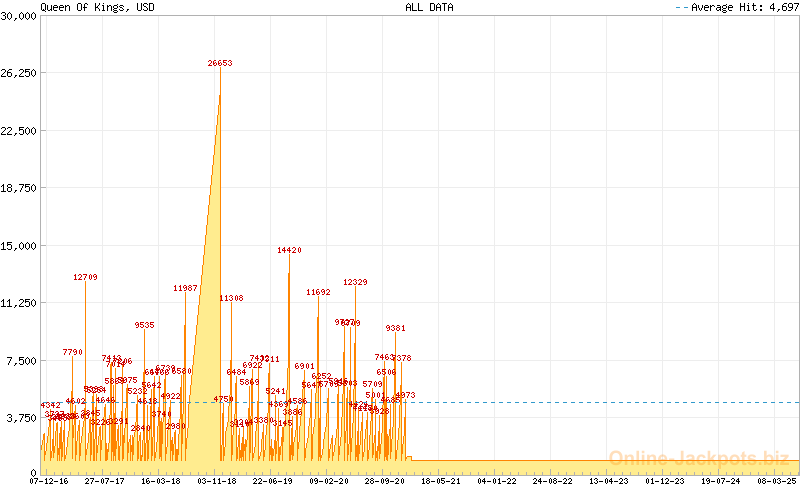Click the ALL DATA heading
The image size is (800, 490).
click(429, 7)
